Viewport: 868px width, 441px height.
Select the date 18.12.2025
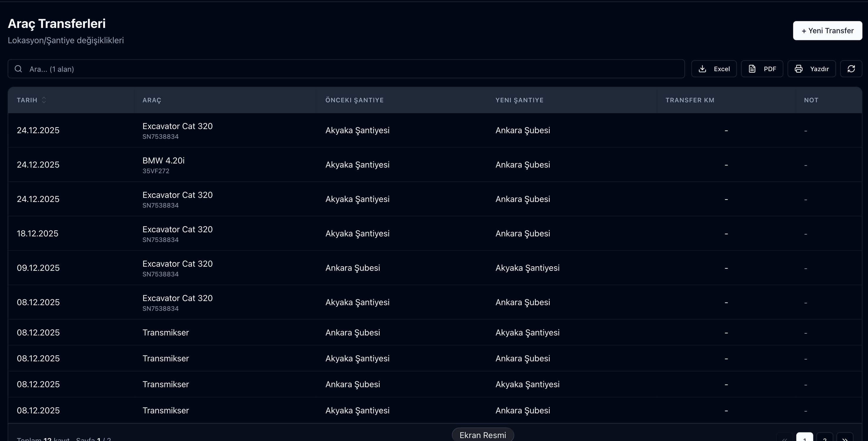37,233
